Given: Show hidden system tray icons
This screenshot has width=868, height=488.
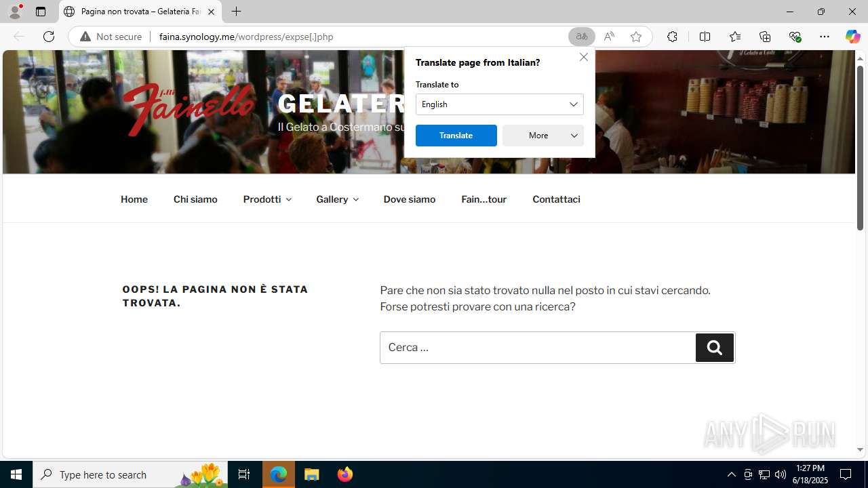Looking at the screenshot, I should pyautogui.click(x=731, y=474).
